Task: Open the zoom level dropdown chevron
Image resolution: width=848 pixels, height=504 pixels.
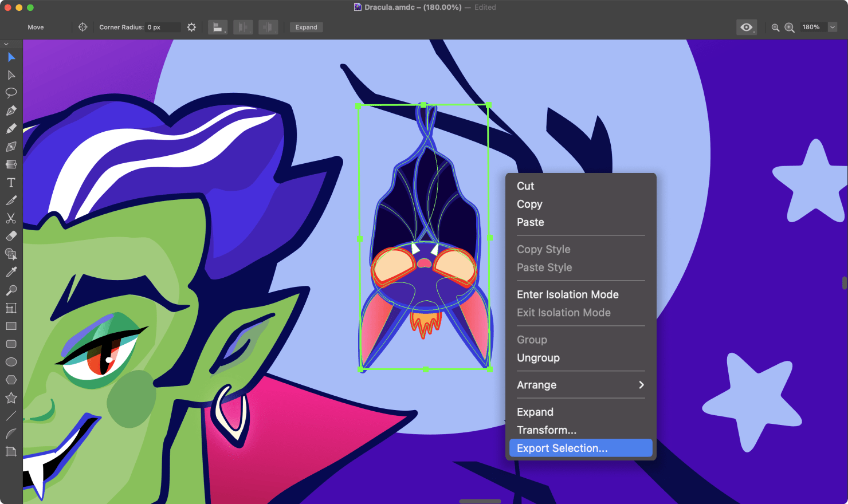Action: 833,27
